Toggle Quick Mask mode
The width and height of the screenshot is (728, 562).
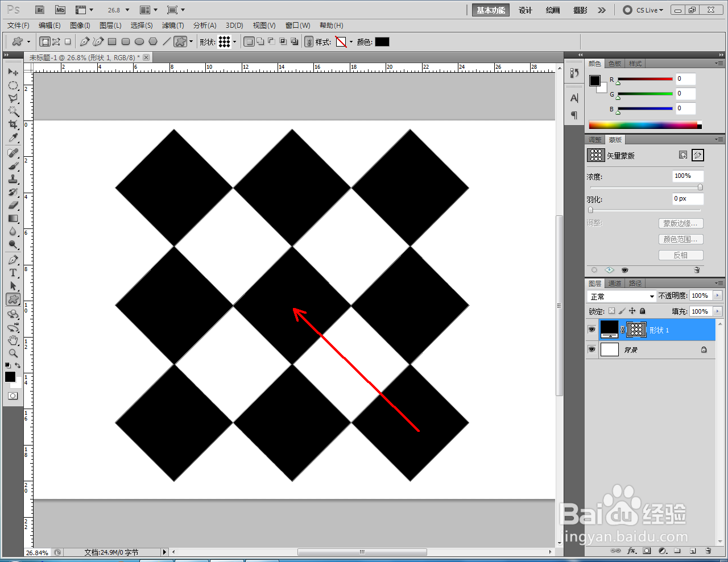(x=13, y=396)
